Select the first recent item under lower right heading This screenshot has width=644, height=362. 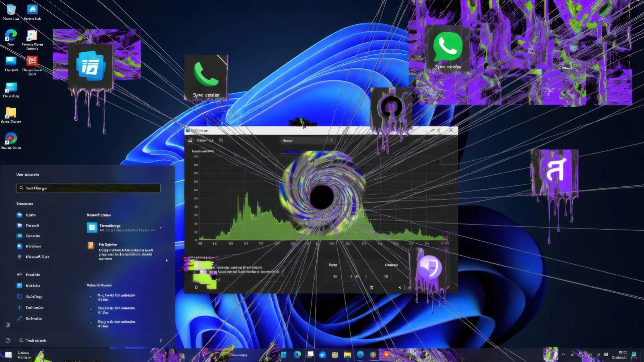[116, 297]
